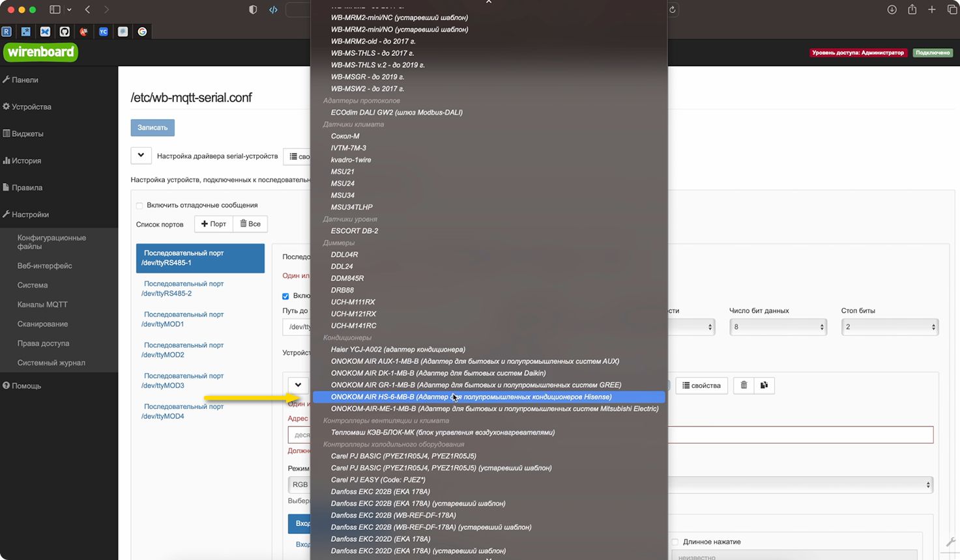Open a new tab with plus icon

(932, 10)
